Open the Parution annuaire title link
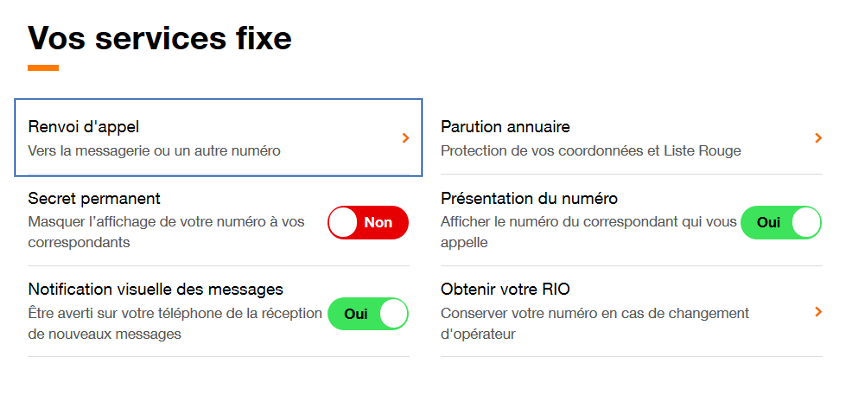 505,127
